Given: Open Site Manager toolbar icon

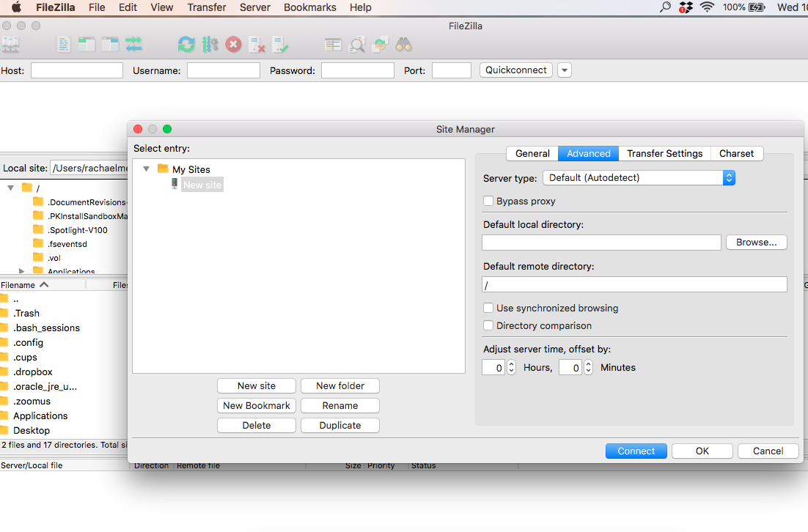Looking at the screenshot, I should click(10, 45).
